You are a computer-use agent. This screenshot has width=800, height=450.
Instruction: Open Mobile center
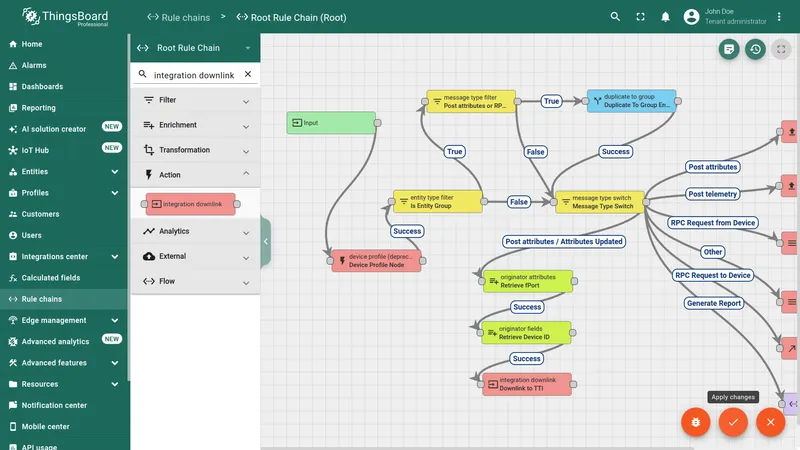coord(64,427)
